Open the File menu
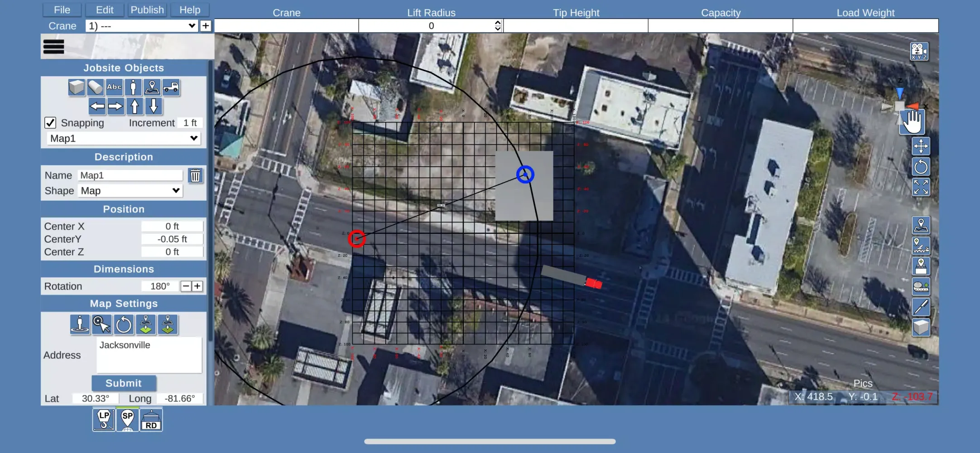The width and height of the screenshot is (980, 453). [62, 10]
